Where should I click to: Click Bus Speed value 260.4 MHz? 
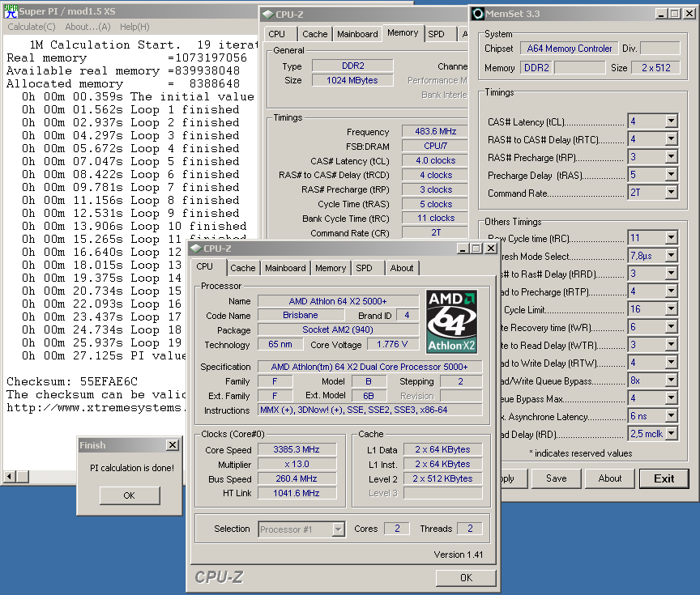point(297,478)
